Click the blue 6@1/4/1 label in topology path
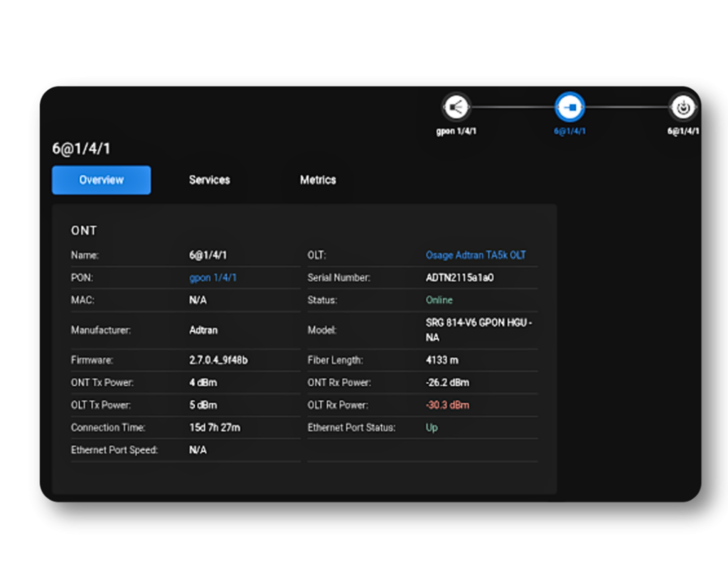This screenshot has height=563, width=728. pos(569,132)
